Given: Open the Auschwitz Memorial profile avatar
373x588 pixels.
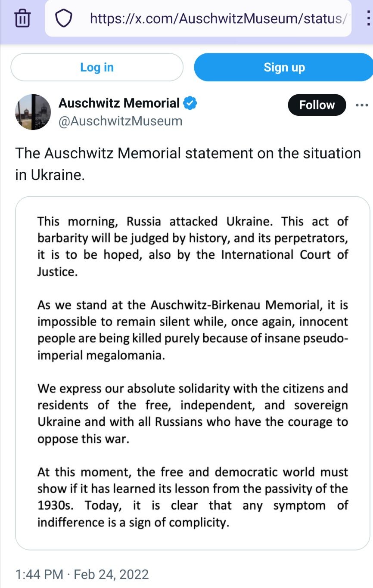Looking at the screenshot, I should tap(33, 112).
